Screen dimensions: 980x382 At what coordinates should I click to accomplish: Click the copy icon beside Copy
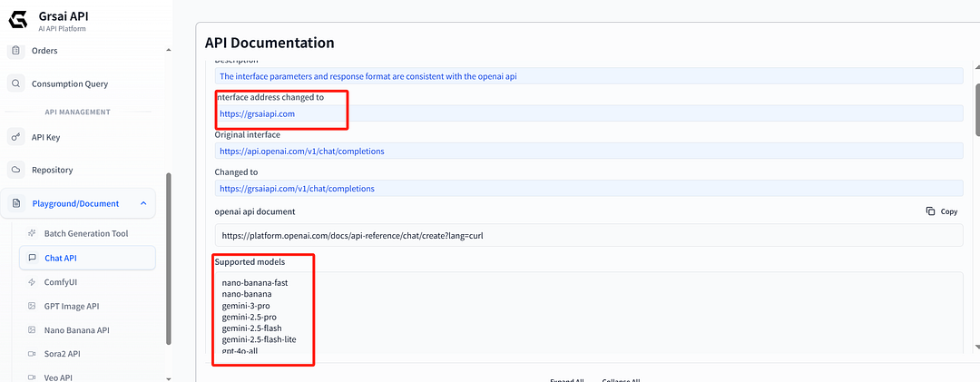930,211
